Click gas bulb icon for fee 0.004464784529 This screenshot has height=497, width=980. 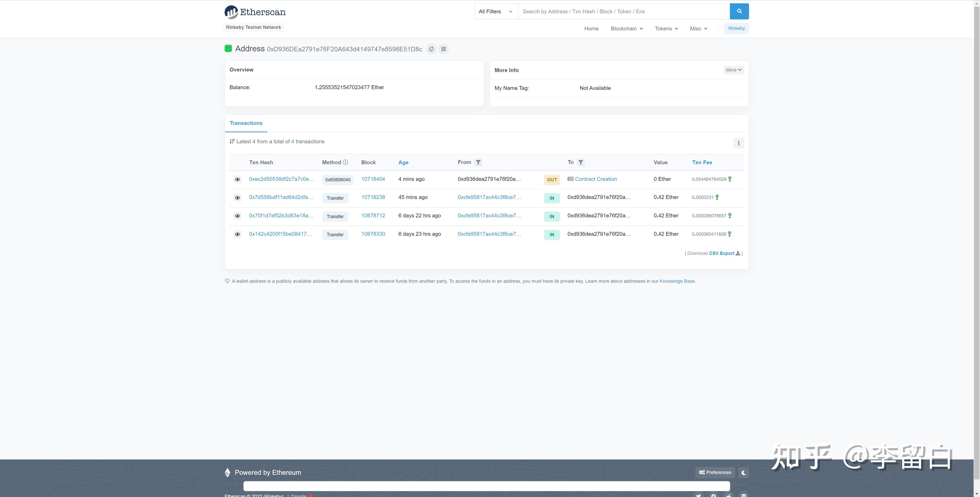(x=730, y=179)
